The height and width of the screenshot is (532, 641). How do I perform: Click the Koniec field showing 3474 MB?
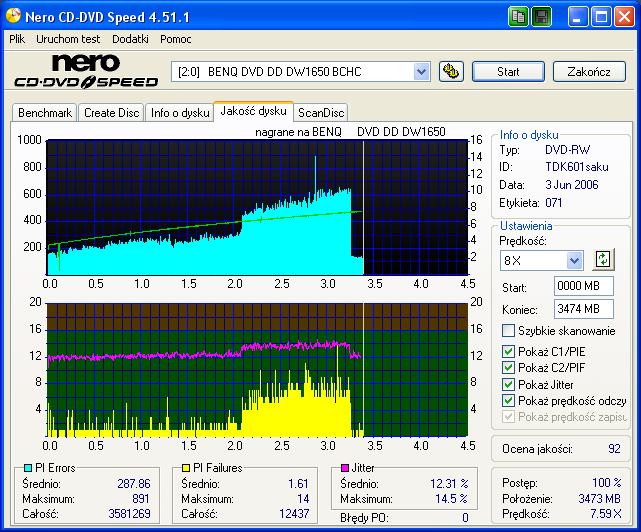584,309
